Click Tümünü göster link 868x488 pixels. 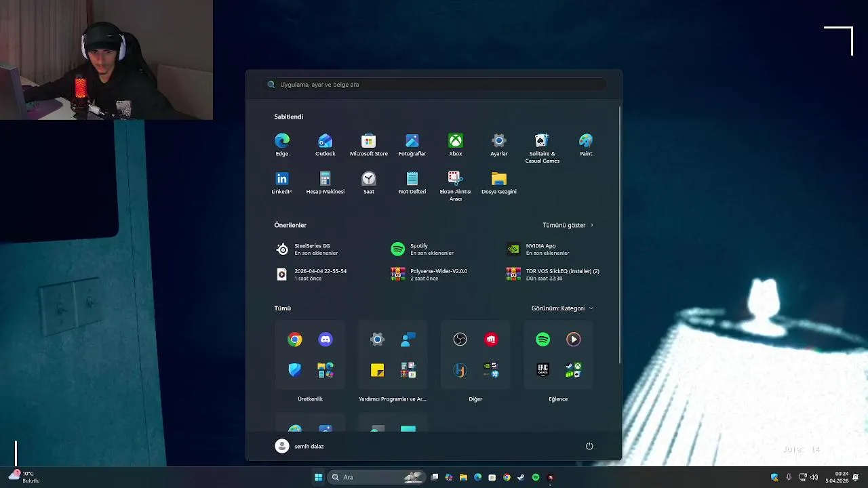click(568, 225)
